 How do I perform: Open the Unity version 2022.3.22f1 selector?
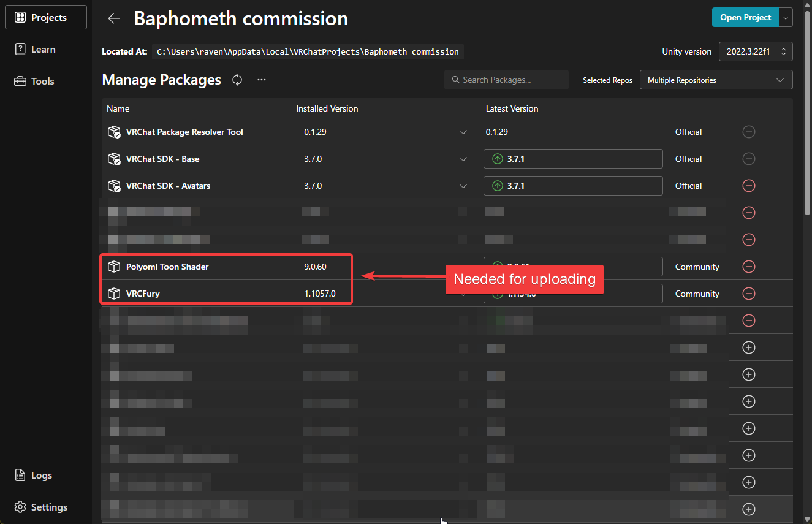(x=756, y=52)
